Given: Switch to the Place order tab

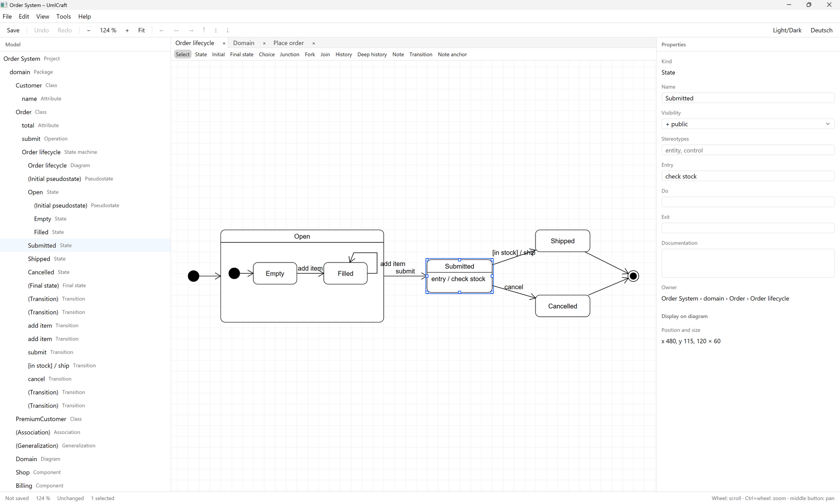Looking at the screenshot, I should tap(288, 43).
